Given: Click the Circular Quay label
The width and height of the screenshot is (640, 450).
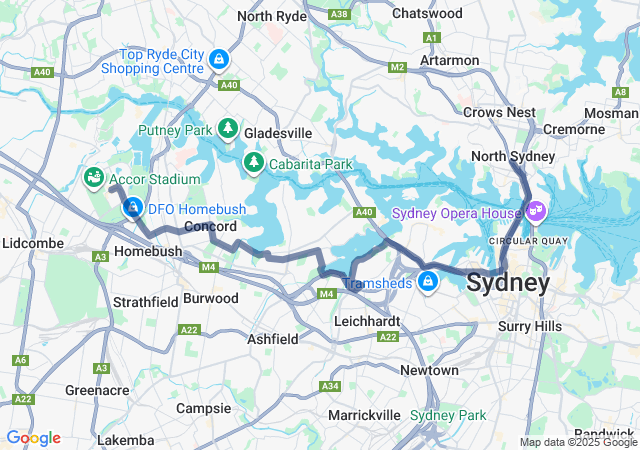Looking at the screenshot, I should pyautogui.click(x=528, y=241).
